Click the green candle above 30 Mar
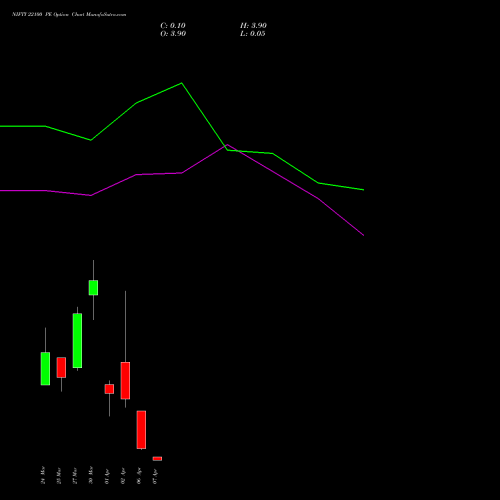 (x=93, y=288)
